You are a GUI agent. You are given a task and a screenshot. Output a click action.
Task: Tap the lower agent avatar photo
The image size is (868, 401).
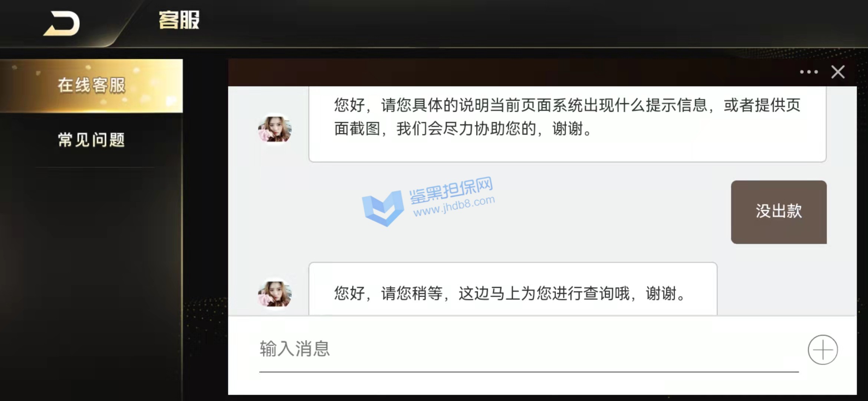275,294
